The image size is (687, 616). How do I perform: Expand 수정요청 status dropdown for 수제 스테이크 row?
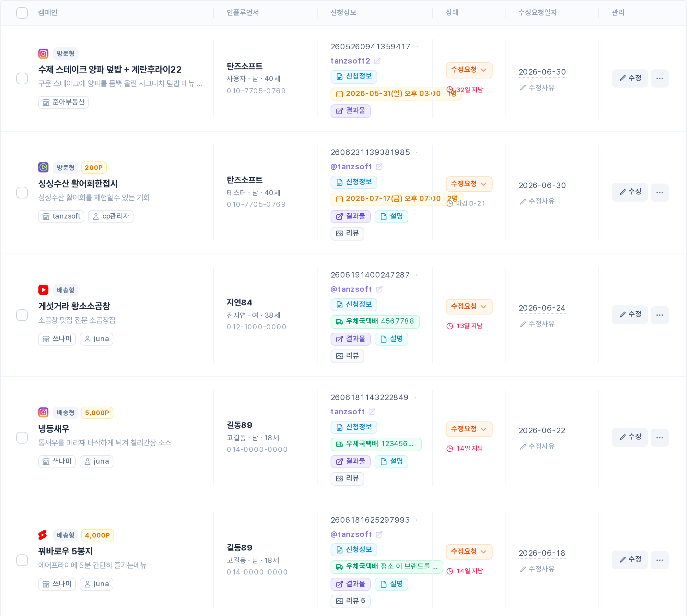(469, 70)
